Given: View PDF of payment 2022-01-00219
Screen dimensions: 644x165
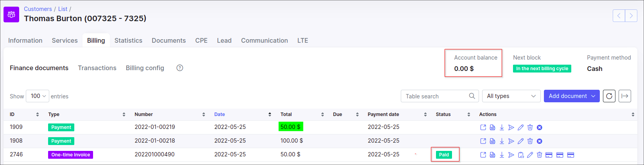Looking at the screenshot, I should pos(492,127).
